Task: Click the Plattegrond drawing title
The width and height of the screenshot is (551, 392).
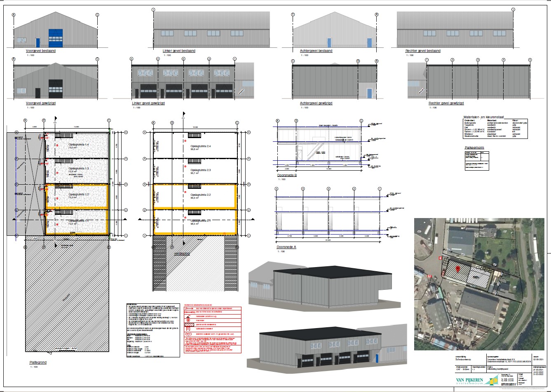Action: click(38, 362)
